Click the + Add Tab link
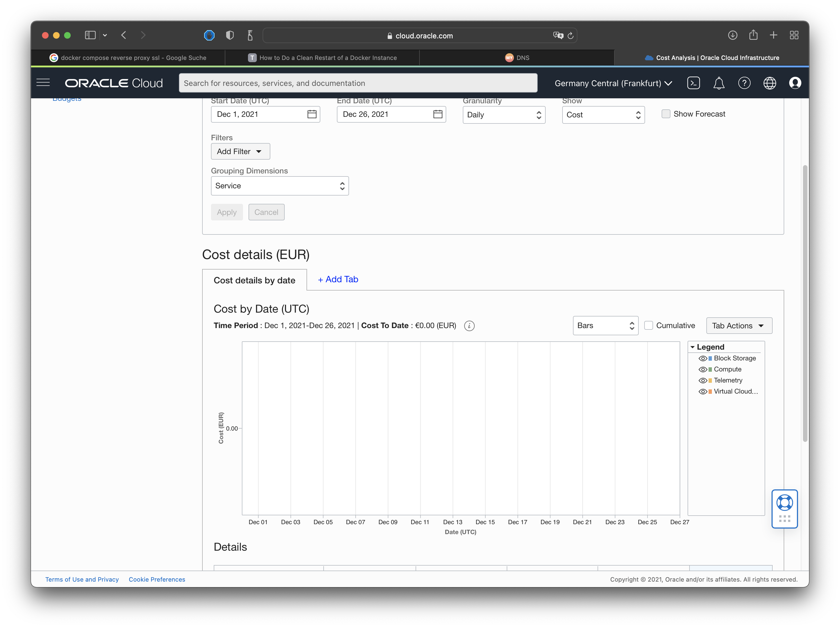 tap(338, 279)
